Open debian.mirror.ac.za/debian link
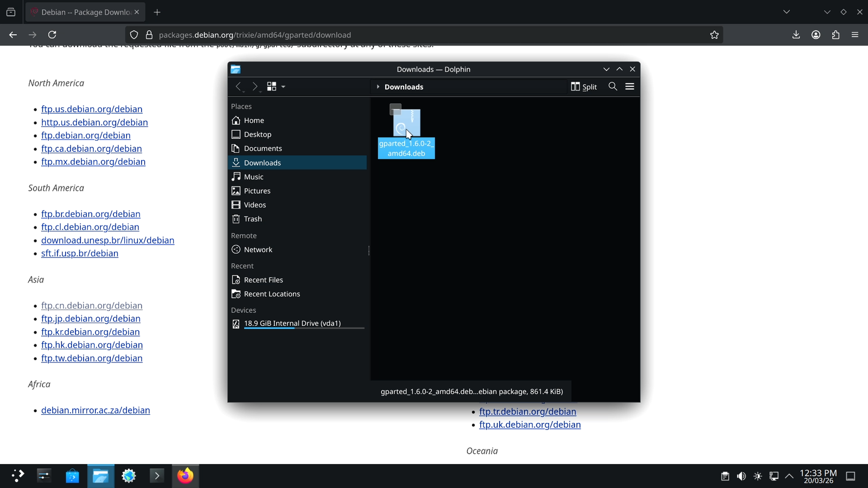The image size is (868, 488). pyautogui.click(x=95, y=410)
